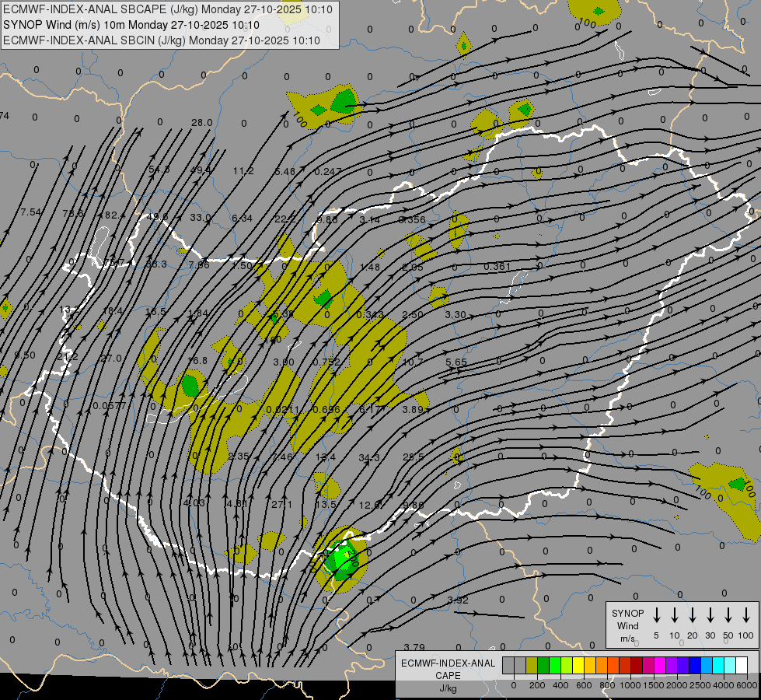Click the map value 6.17

click(369, 410)
